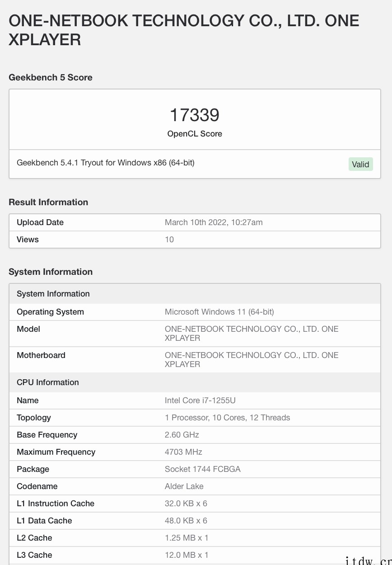
Task: Select the 48.0 KB x 6 value
Action: 186,521
